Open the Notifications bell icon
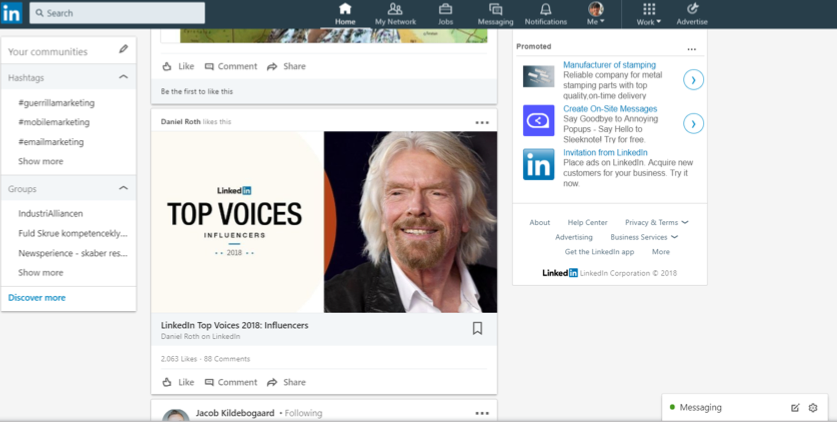837x422 pixels. (x=546, y=9)
